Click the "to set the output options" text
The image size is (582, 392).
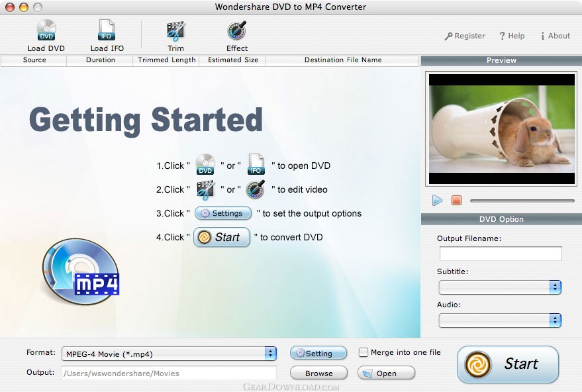[x=312, y=213]
